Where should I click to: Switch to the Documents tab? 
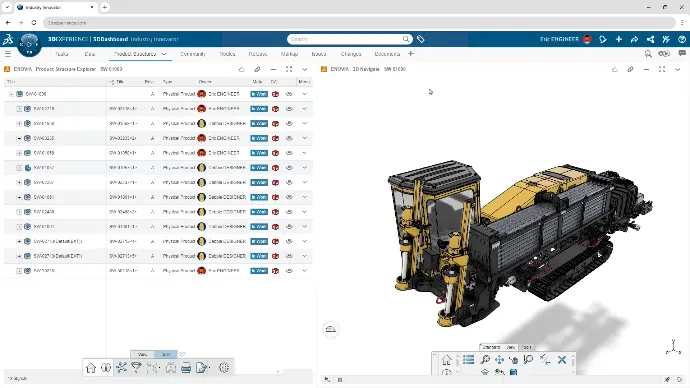(x=387, y=54)
